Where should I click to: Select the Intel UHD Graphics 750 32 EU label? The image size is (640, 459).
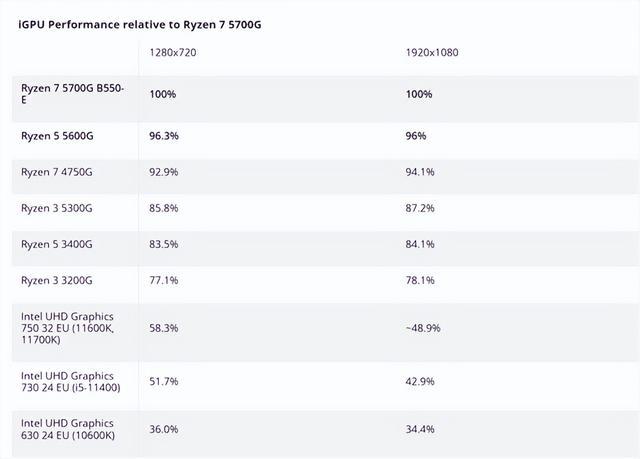[68, 328]
